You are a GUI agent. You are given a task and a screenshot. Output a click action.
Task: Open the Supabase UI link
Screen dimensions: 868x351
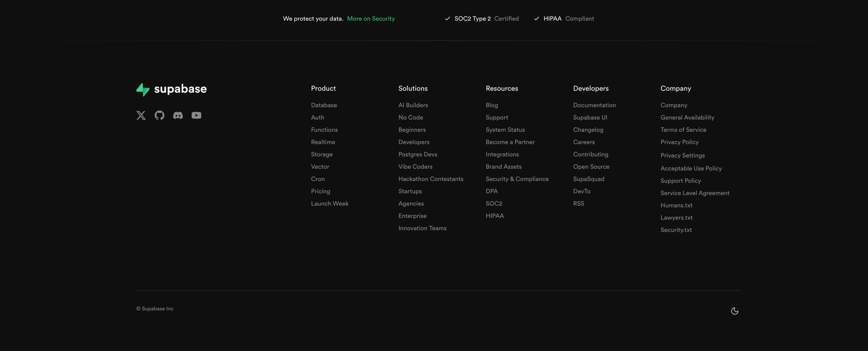(590, 117)
